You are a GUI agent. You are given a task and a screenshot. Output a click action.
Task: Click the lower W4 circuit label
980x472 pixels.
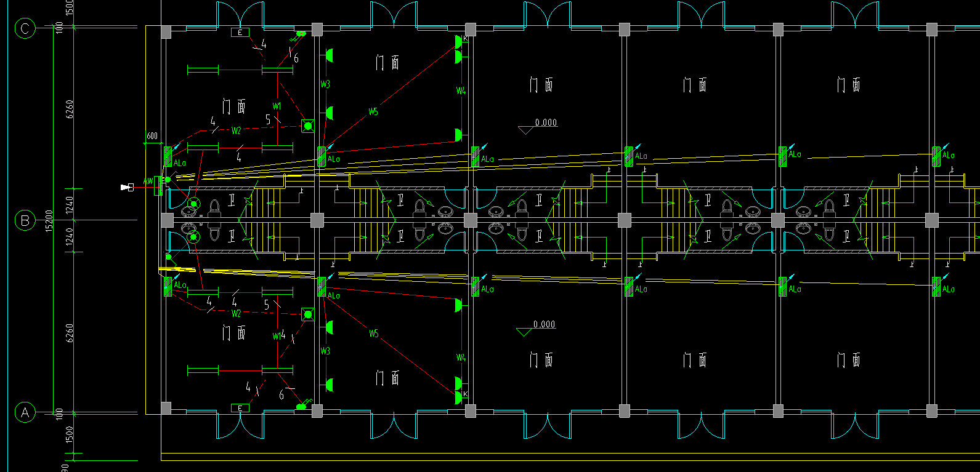click(x=461, y=358)
